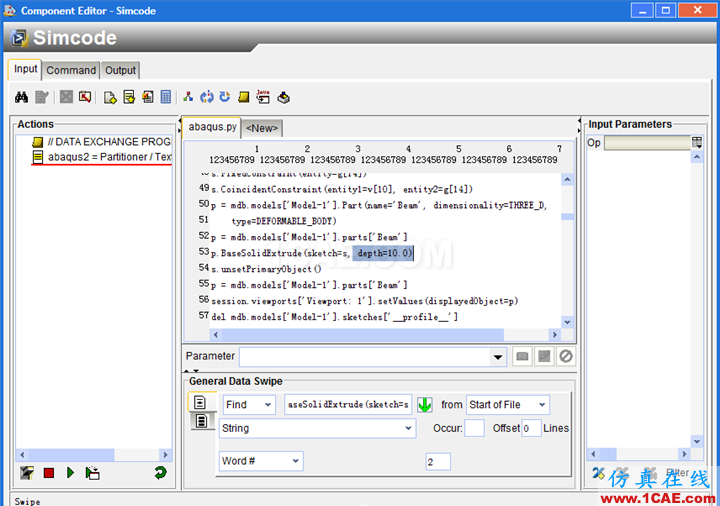Run actions with the green play button
Image resolution: width=720 pixels, height=506 pixels.
(x=70, y=472)
